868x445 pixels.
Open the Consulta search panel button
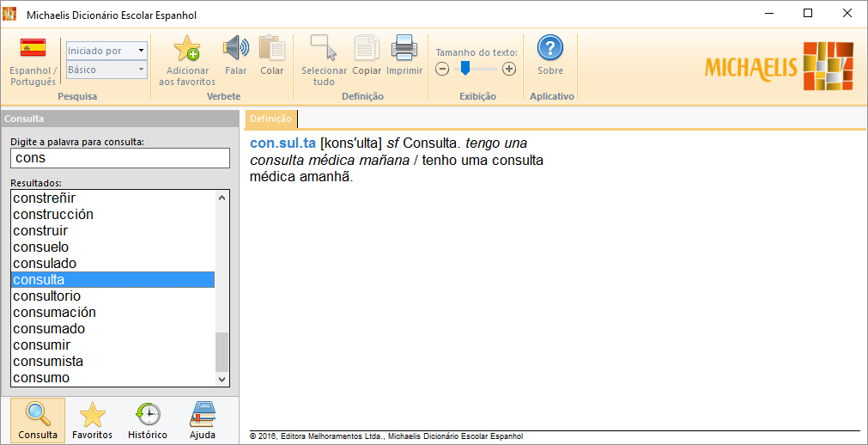point(38,420)
